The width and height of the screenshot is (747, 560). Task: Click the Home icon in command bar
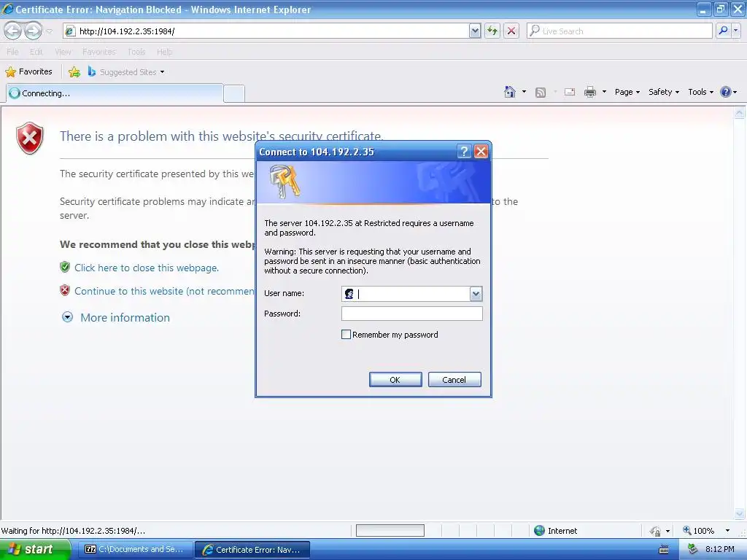[510, 92]
